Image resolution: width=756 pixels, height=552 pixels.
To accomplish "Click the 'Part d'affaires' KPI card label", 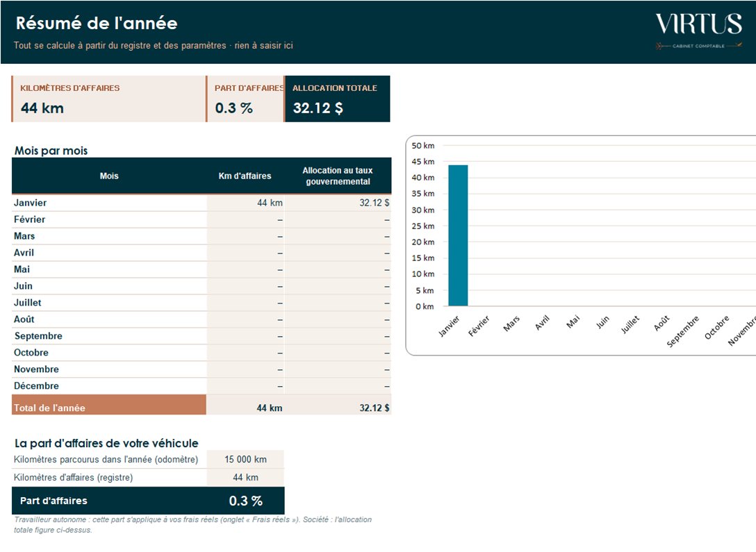I will [x=249, y=88].
